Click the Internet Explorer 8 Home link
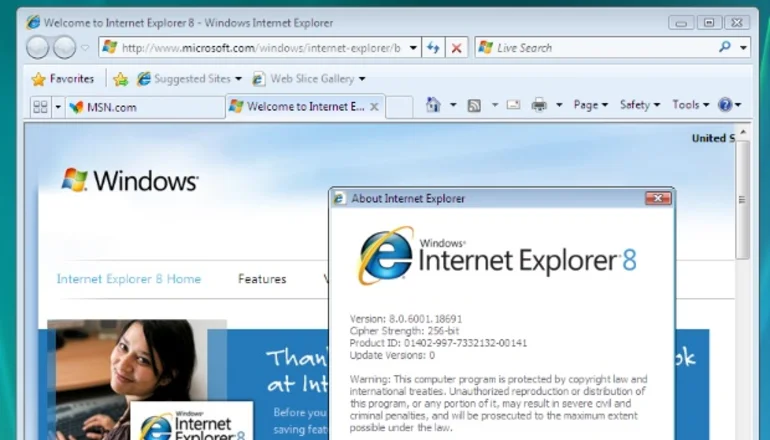Screen dimensions: 770x440 click(129, 279)
